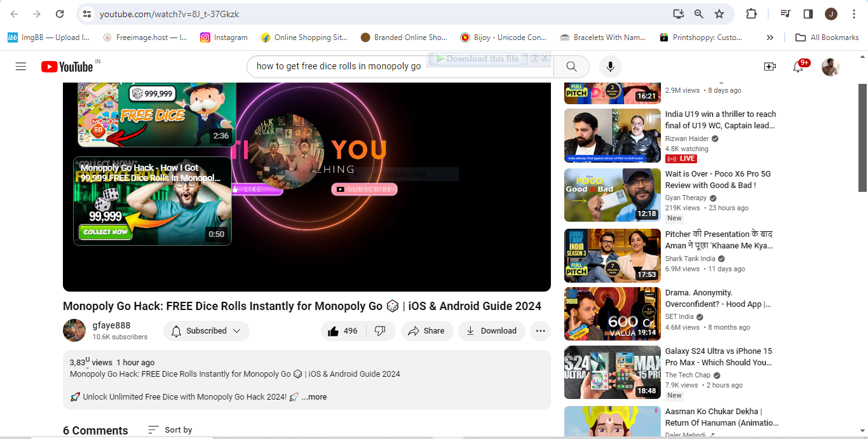Open Poco X6 Pro 5G review title
Image resolution: width=868 pixels, height=439 pixels.
(719, 179)
